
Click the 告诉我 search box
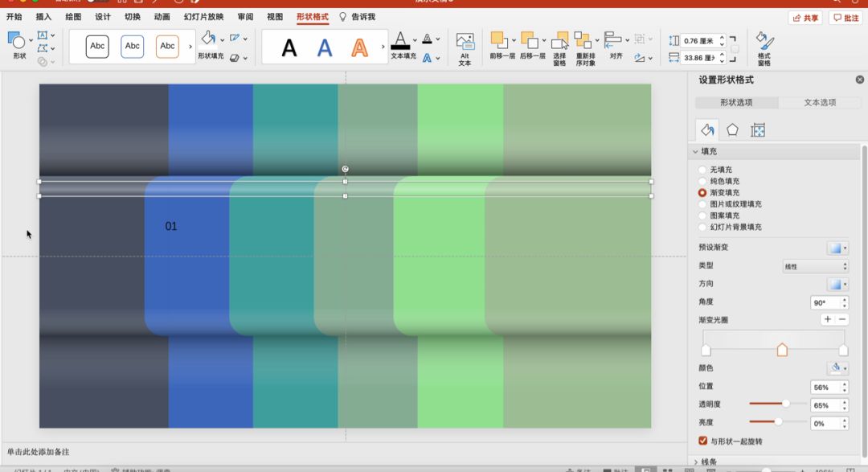click(358, 17)
